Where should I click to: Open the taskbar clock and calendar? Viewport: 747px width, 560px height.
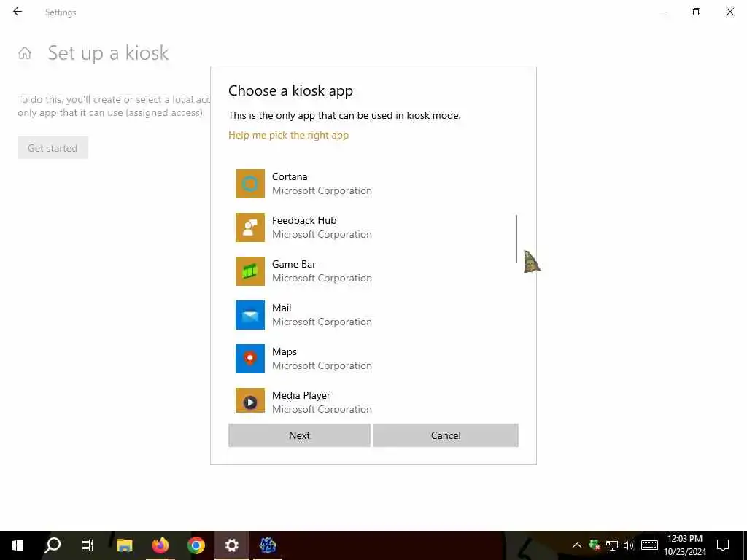click(685, 545)
